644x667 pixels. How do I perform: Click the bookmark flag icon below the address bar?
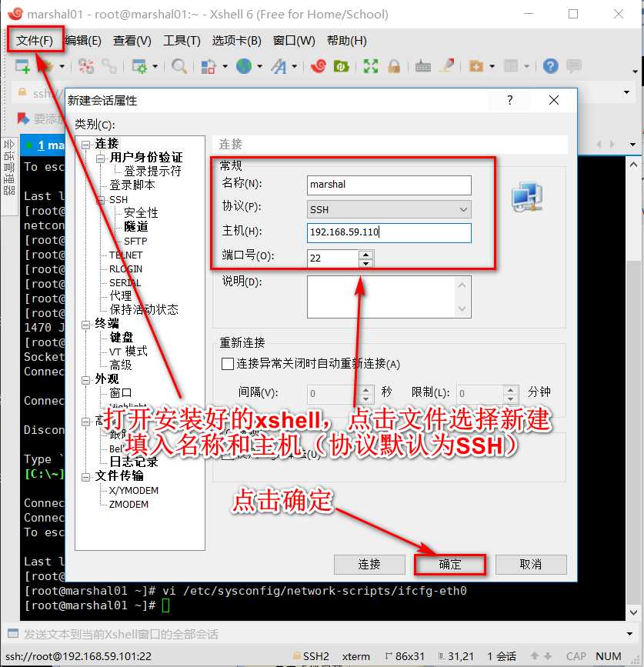(23, 118)
